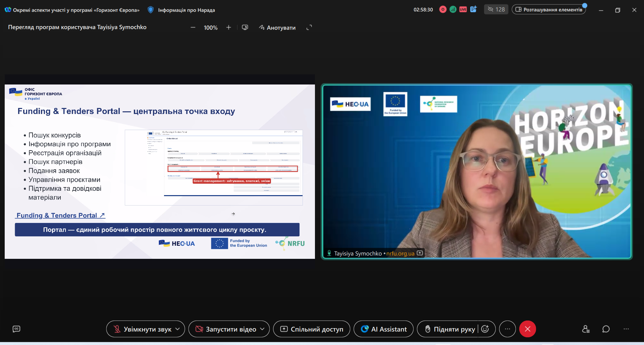Show the 128 hidden participants
Viewport: 644px width, 345px height.
pyautogui.click(x=496, y=9)
